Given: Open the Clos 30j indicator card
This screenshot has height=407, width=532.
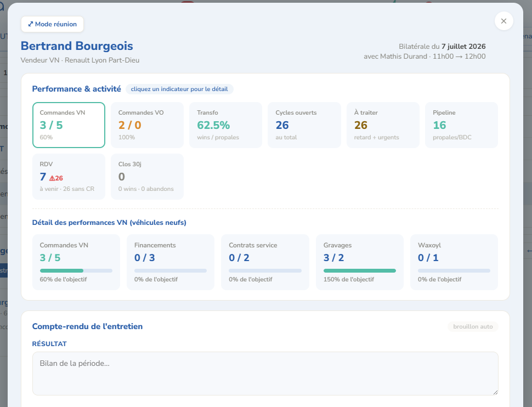Looking at the screenshot, I should (x=147, y=177).
